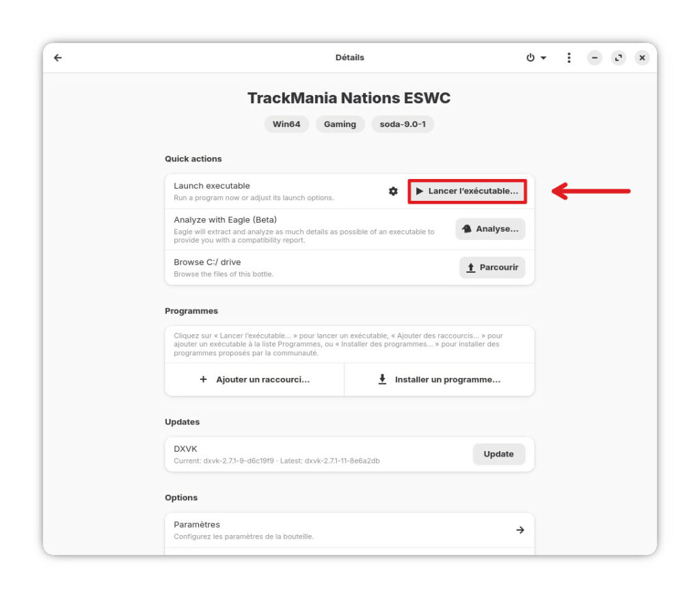Select the soda-9.0-1 runner tag
700x598 pixels.
403,124
